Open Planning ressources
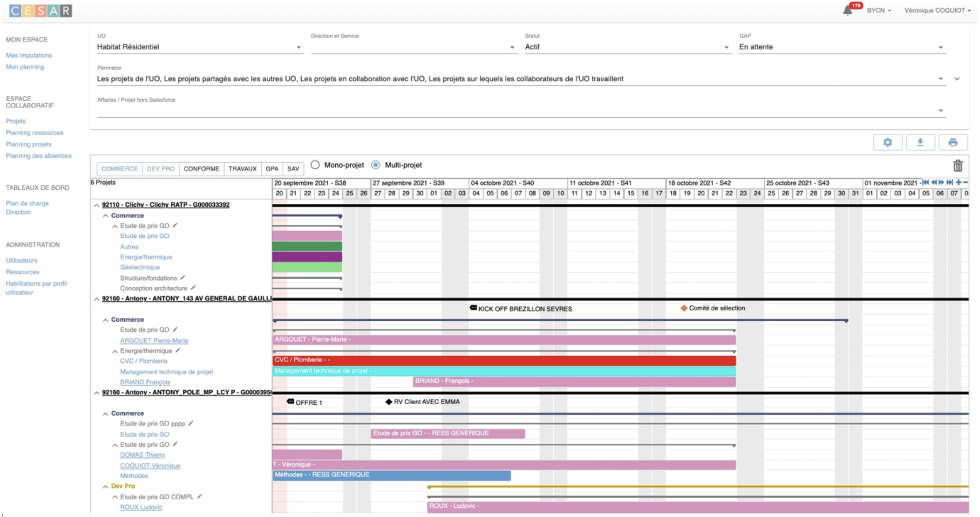Screen dimensions: 980x517 point(34,133)
